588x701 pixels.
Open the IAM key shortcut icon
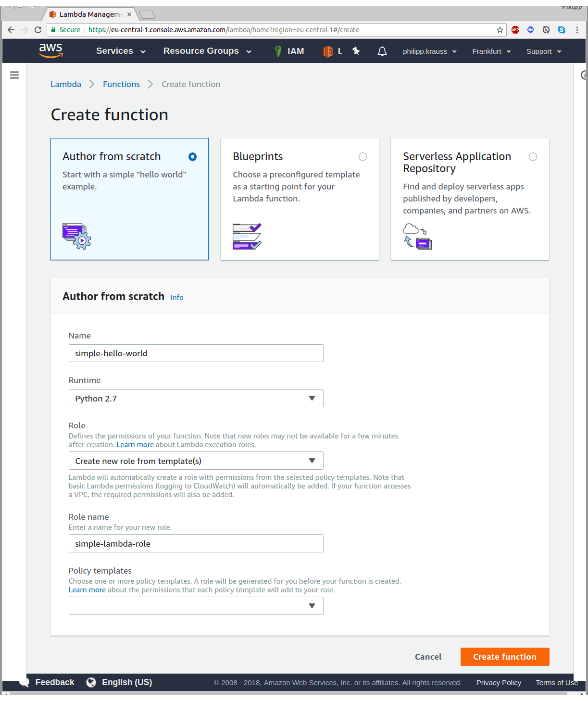(278, 51)
